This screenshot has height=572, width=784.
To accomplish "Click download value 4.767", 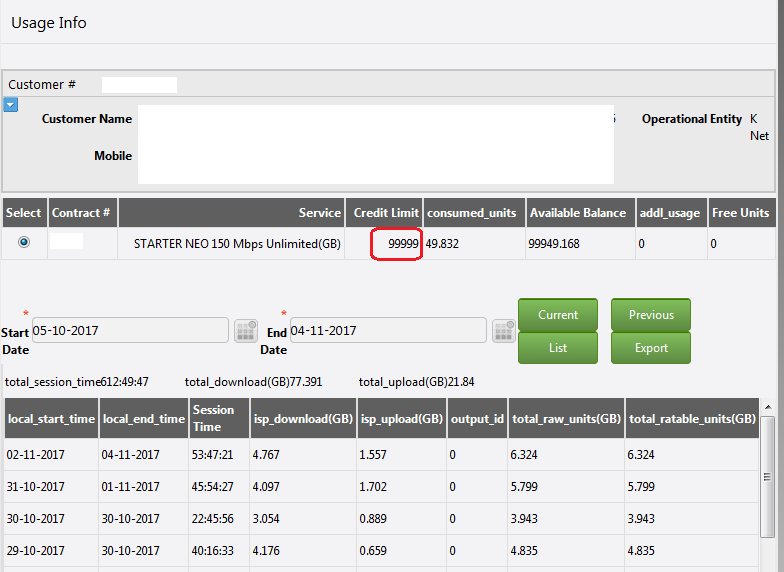I will click(x=266, y=455).
